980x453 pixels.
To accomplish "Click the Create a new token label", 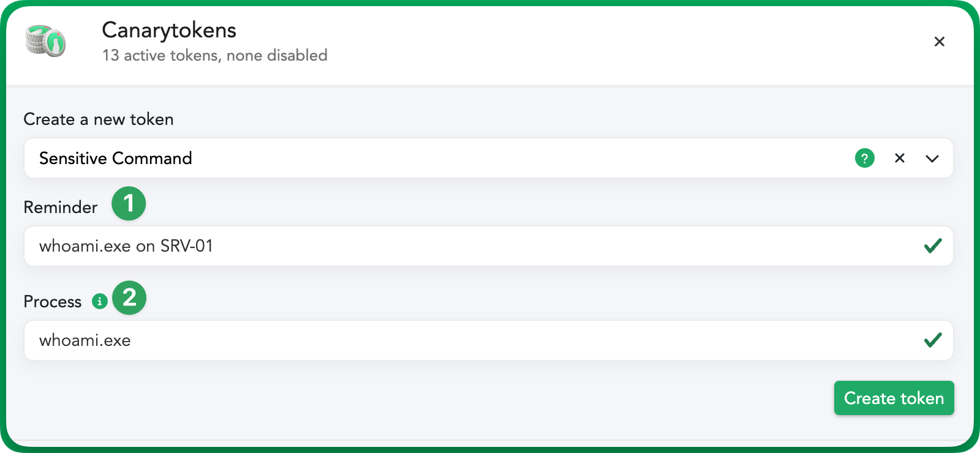I will pyautogui.click(x=99, y=119).
